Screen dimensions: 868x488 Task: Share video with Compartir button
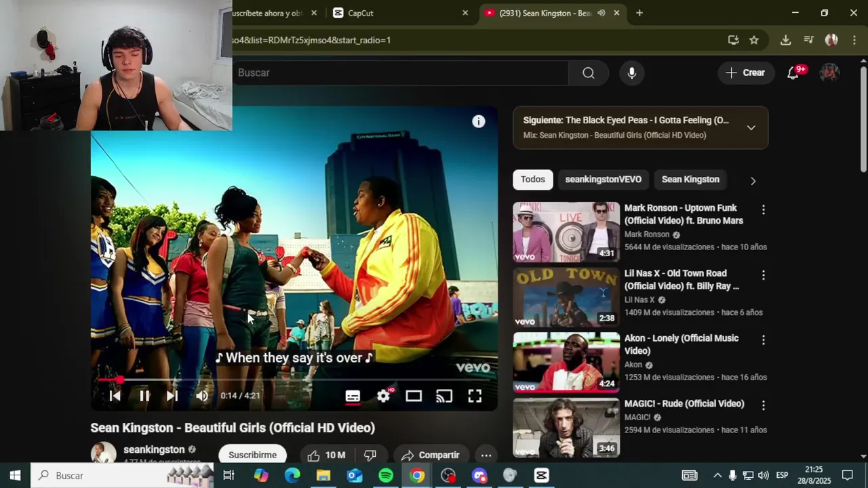430,455
